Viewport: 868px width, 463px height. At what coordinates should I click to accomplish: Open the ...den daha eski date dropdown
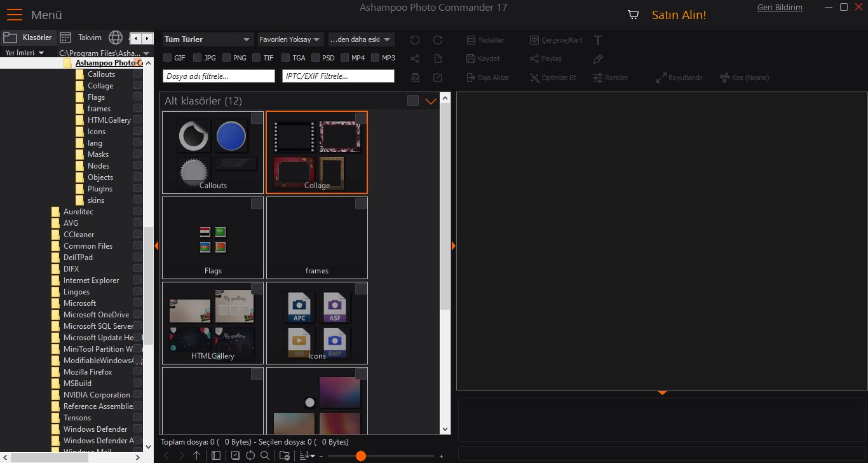(361, 39)
